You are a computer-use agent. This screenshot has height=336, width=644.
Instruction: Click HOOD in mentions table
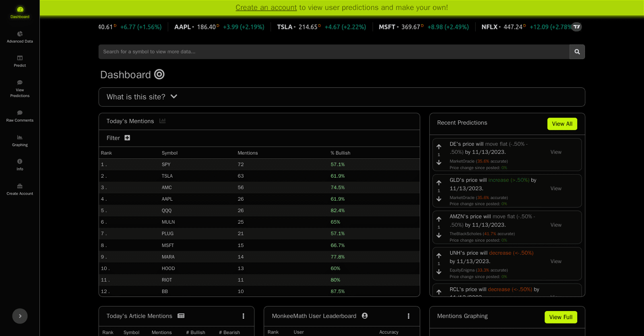coord(168,269)
